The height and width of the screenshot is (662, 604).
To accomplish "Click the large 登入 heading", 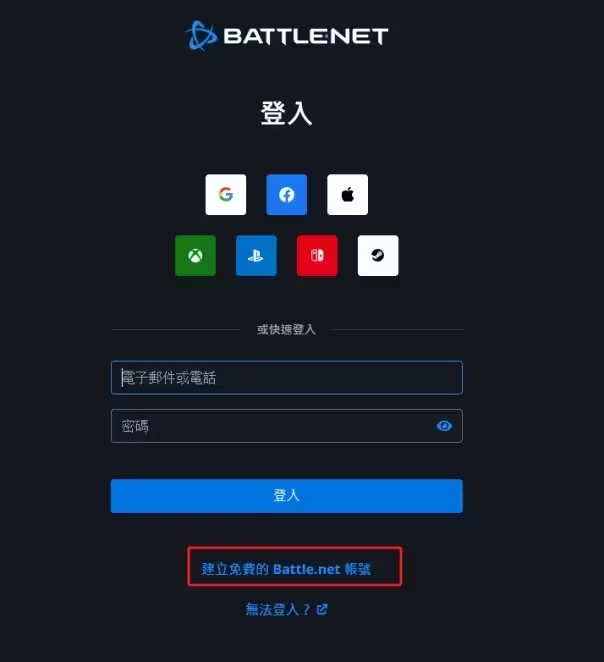I will [x=286, y=113].
